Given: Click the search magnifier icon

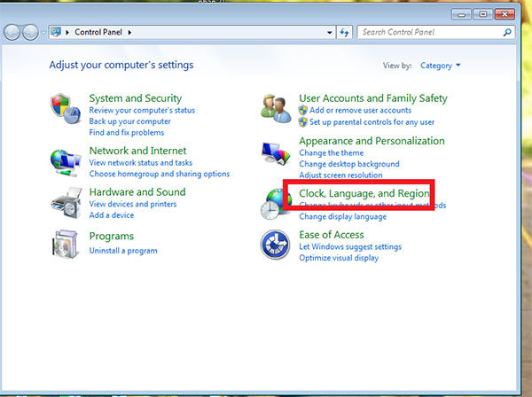Looking at the screenshot, I should 507,32.
